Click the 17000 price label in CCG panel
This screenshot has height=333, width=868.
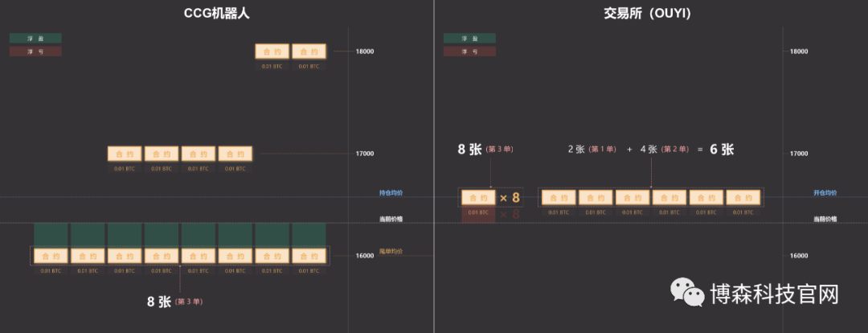[366, 154]
